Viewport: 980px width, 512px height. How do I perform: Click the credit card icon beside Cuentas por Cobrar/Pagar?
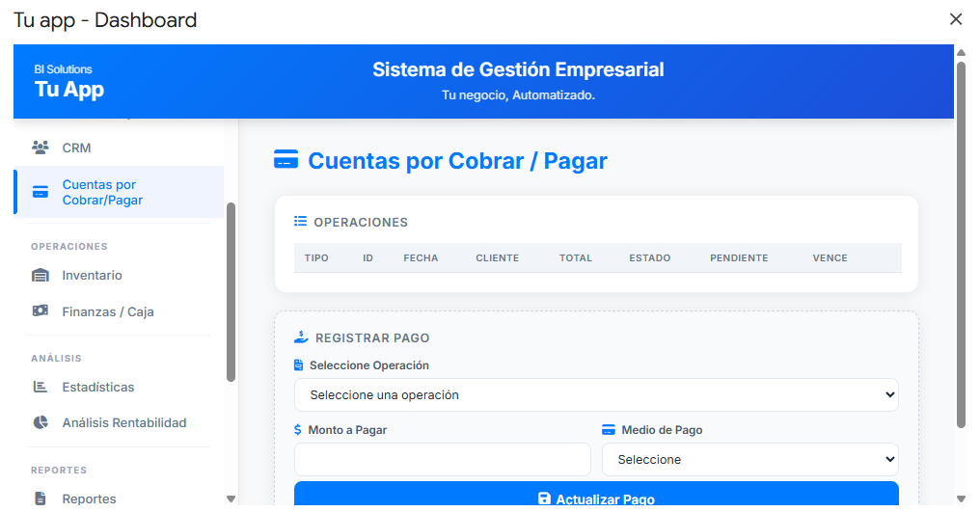[41, 192]
